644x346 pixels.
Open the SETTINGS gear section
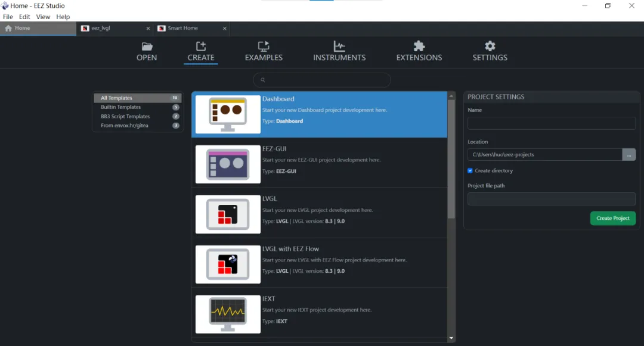(490, 52)
